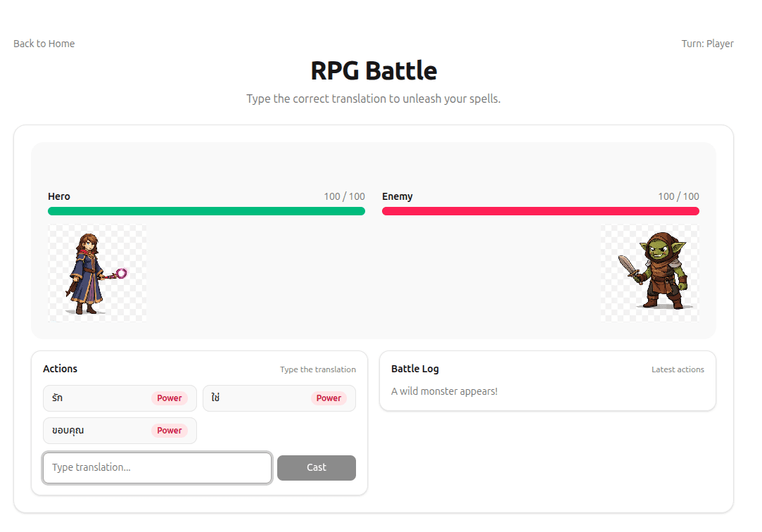This screenshot has height=532, width=762.
Task: Focus the Type translation input field
Action: point(157,467)
